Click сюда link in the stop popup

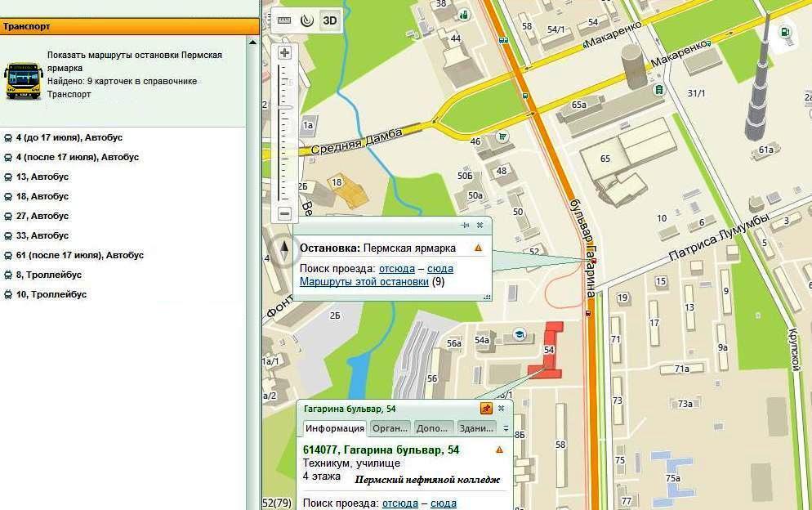440,268
